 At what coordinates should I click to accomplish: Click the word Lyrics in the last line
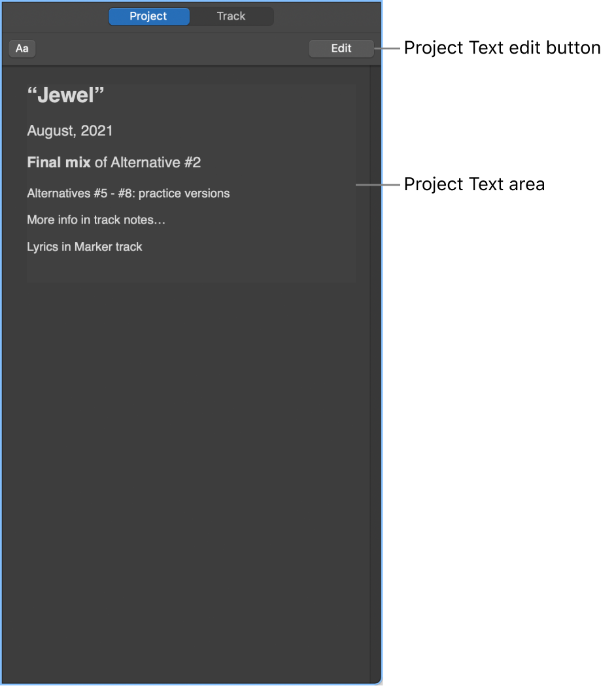(x=43, y=247)
